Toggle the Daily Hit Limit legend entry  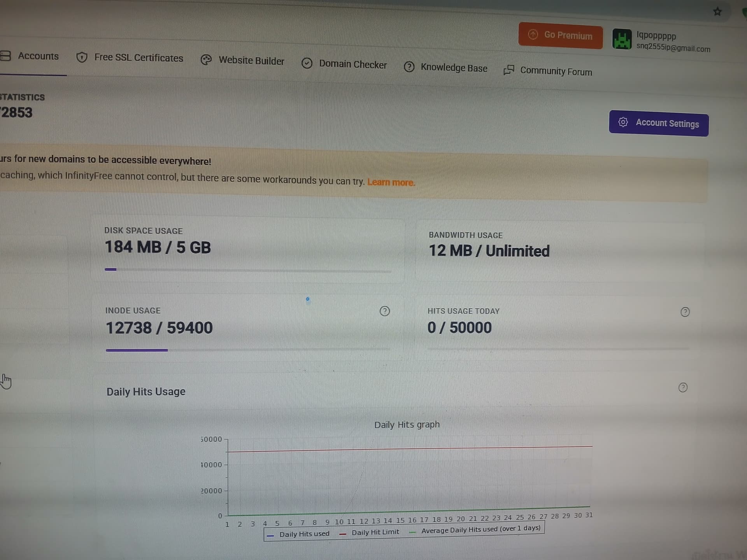click(x=369, y=533)
